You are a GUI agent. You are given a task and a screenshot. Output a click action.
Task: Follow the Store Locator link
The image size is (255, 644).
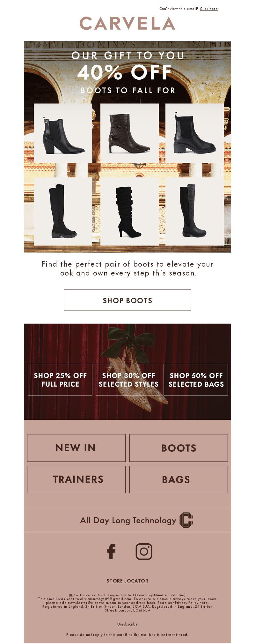[x=127, y=581]
